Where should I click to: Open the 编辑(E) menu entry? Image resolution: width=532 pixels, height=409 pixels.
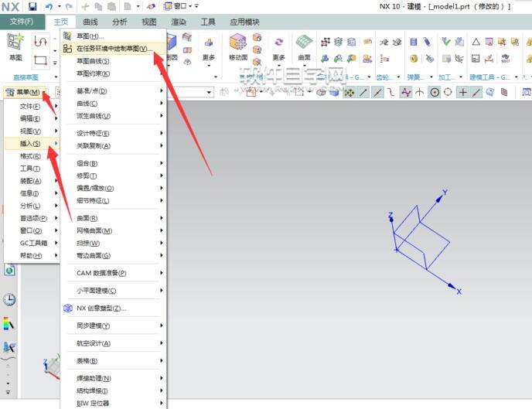pyautogui.click(x=32, y=118)
